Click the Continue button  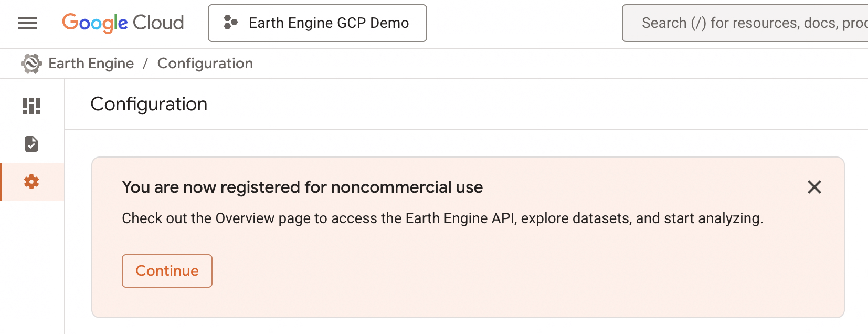click(167, 271)
